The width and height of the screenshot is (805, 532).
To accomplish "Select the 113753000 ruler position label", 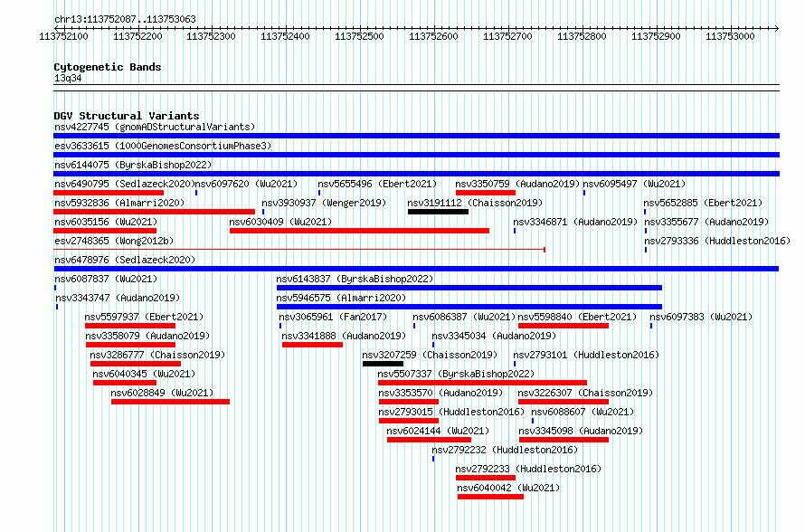I will tap(730, 36).
